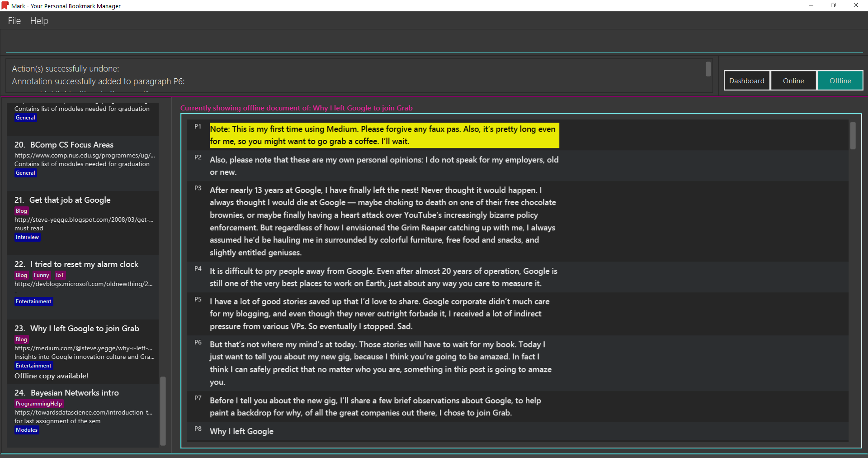Image resolution: width=868 pixels, height=458 pixels.
Task: Click the 'must read' remark on bookmark 21
Action: point(29,229)
